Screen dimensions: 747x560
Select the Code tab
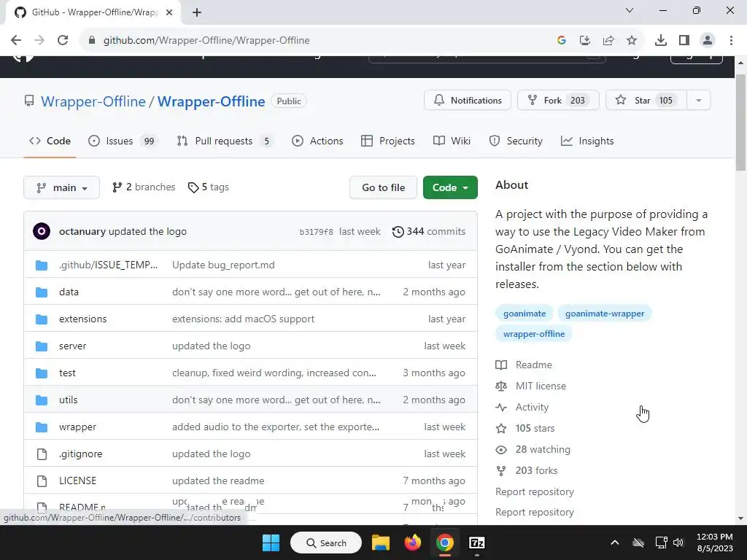coord(50,141)
